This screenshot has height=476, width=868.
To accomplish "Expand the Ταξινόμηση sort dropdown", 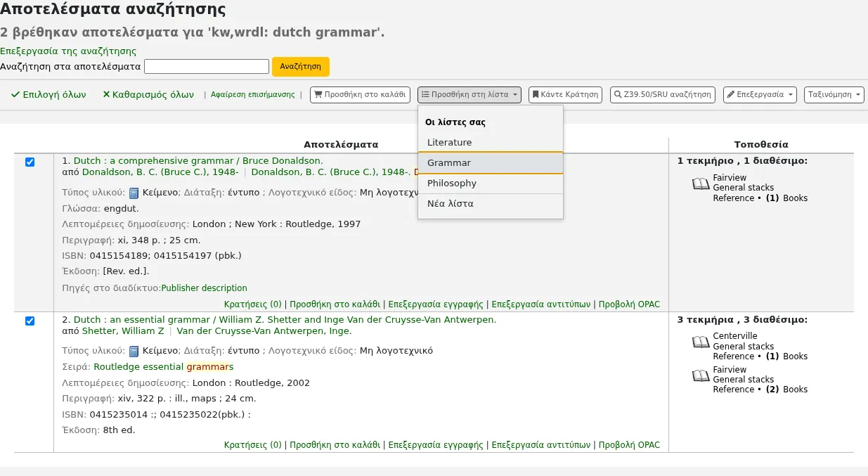I will click(x=834, y=94).
